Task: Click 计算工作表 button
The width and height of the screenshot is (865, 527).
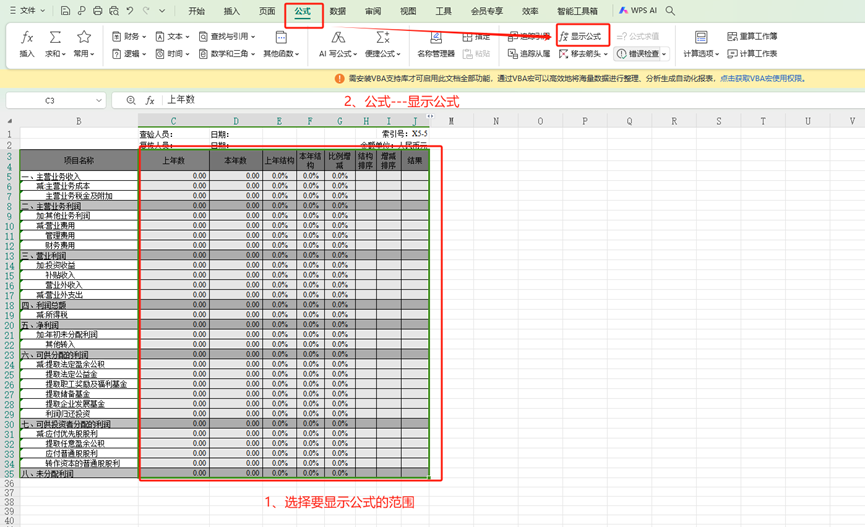Action: pyautogui.click(x=752, y=54)
